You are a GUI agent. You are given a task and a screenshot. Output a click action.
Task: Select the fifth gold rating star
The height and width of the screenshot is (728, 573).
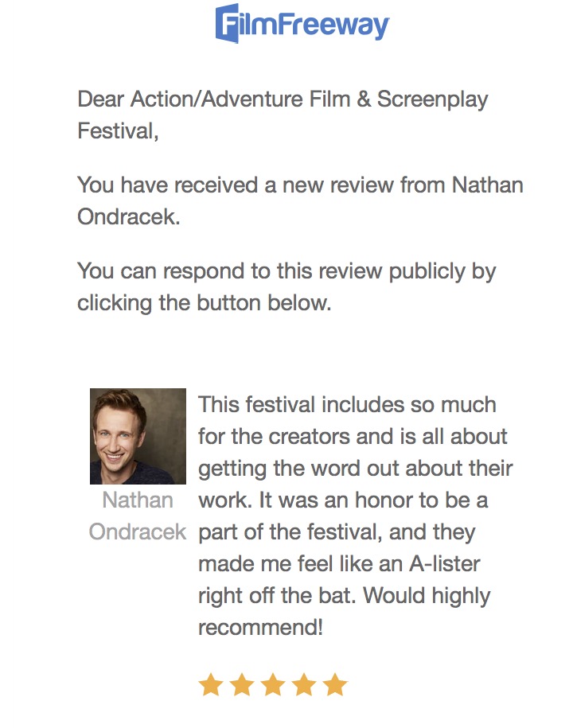coord(335,684)
